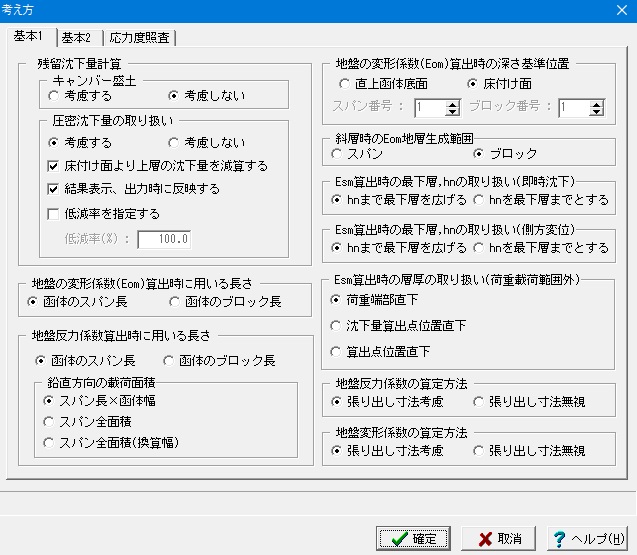
Task: Select 考慮する under キャンバー盛土
Action: (x=80, y=96)
